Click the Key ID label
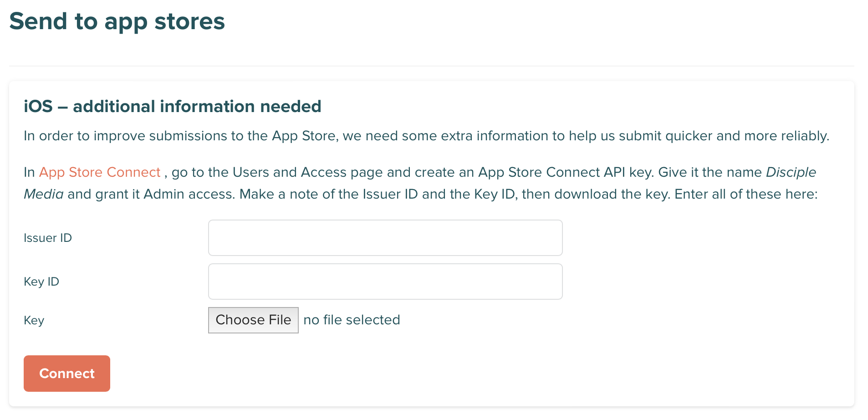Image resolution: width=868 pixels, height=420 pixels. pos(41,281)
